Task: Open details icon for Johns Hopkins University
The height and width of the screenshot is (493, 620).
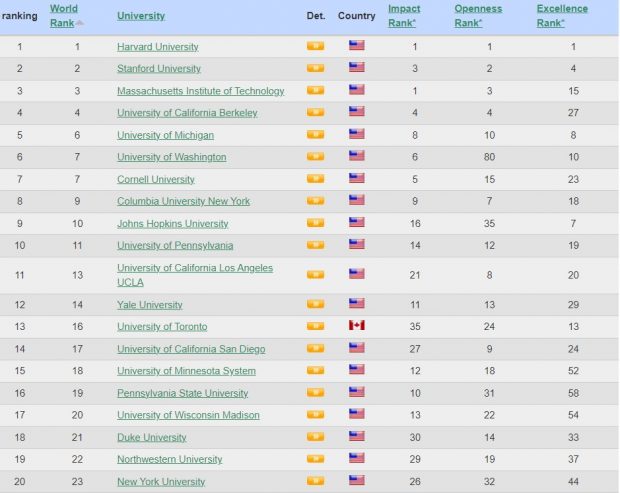Action: coord(315,223)
